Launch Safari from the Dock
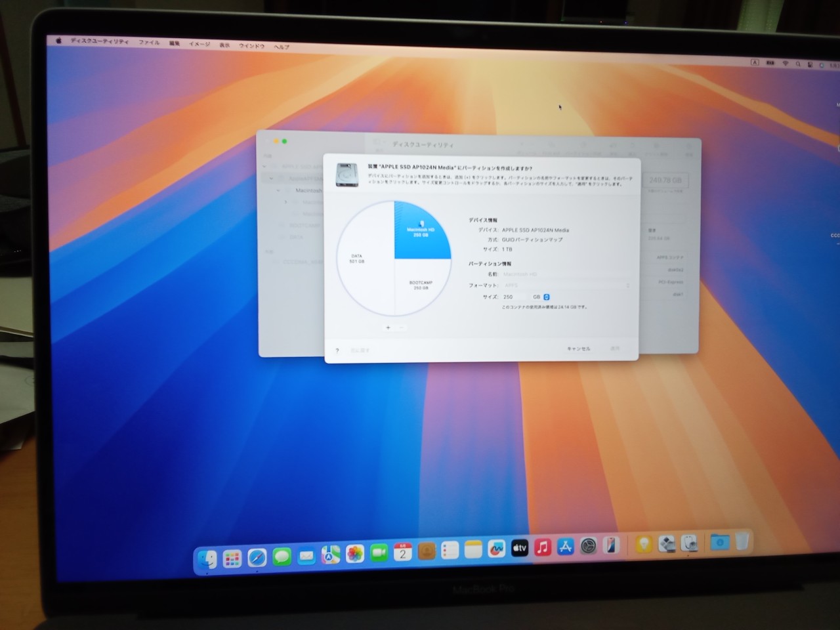This screenshot has height=630, width=840. click(257, 558)
